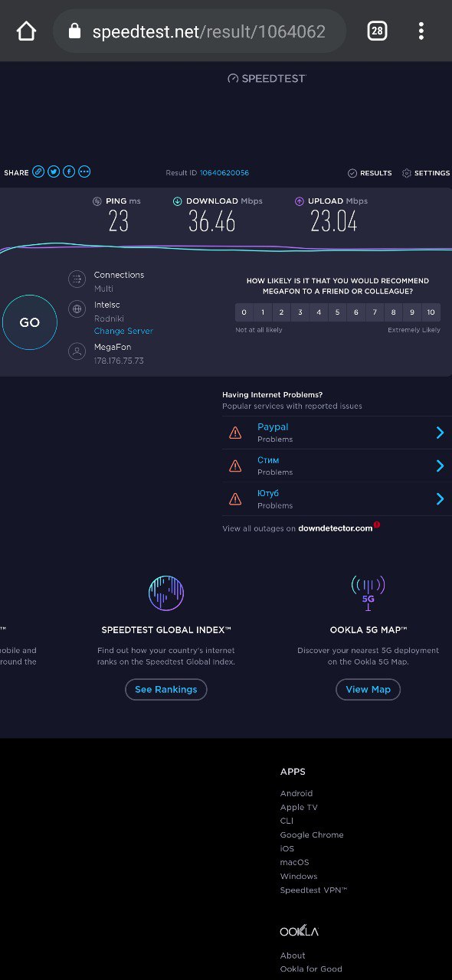Open macOS app link
The height and width of the screenshot is (980, 452).
click(x=294, y=862)
